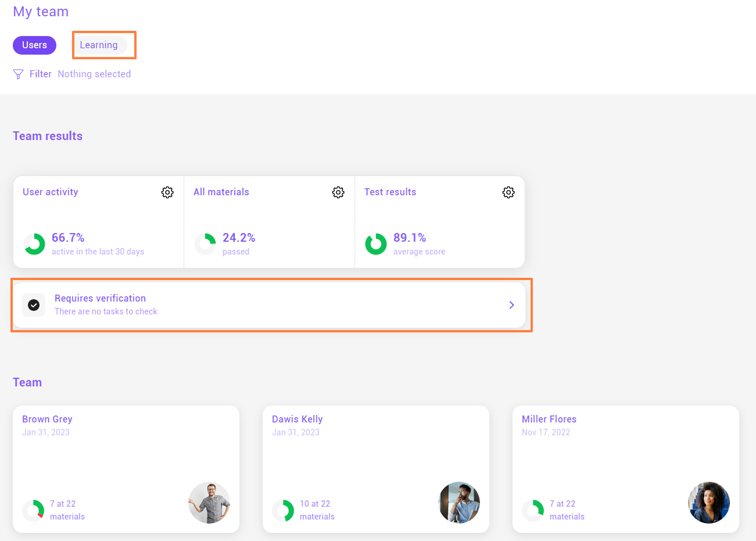Click the Test results donut chart
Viewport: 756px width, 541px height.
coord(376,244)
